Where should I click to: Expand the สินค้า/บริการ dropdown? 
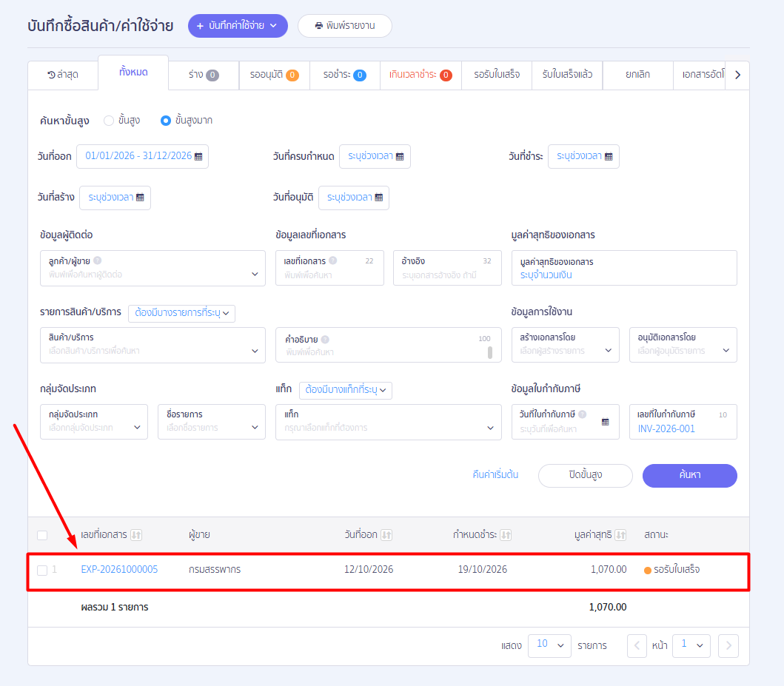[153, 346]
